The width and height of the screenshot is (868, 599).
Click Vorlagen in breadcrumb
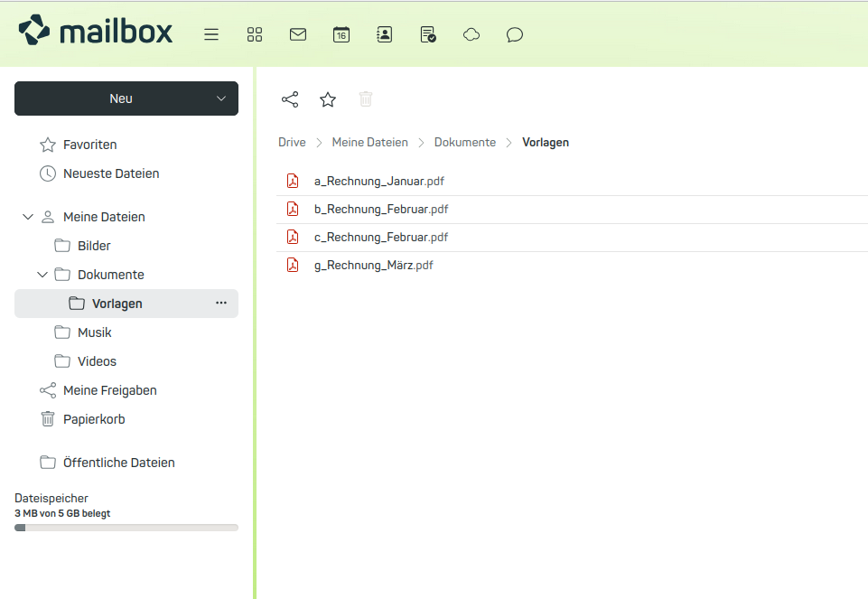pyautogui.click(x=546, y=142)
